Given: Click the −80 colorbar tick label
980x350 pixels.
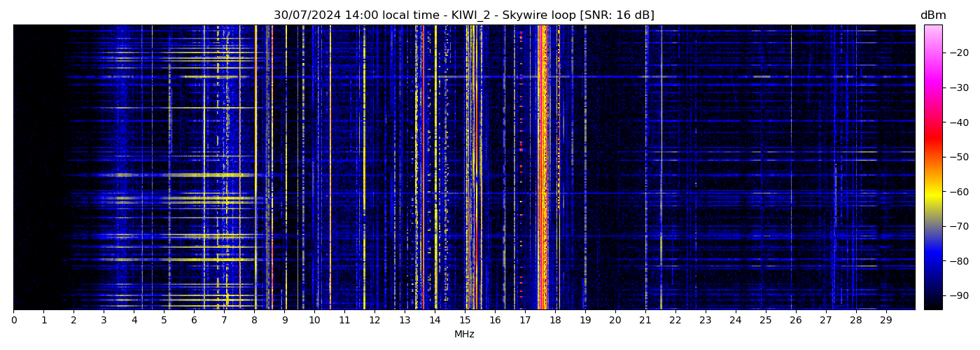Looking at the screenshot, I should tap(958, 260).
